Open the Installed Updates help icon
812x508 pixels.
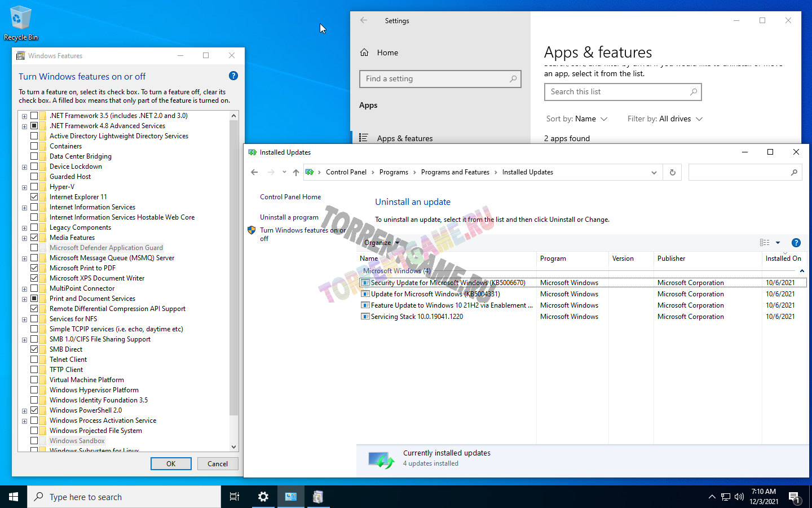pyautogui.click(x=796, y=243)
